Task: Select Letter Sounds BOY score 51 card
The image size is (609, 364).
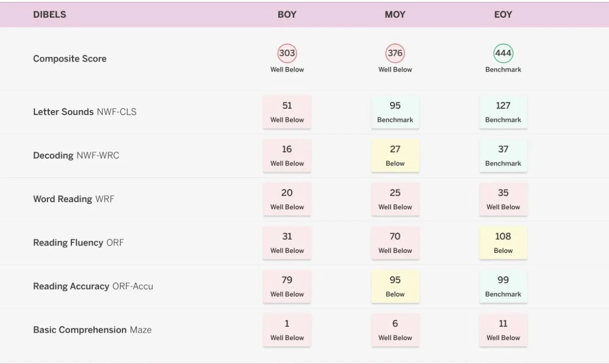Action: [287, 112]
